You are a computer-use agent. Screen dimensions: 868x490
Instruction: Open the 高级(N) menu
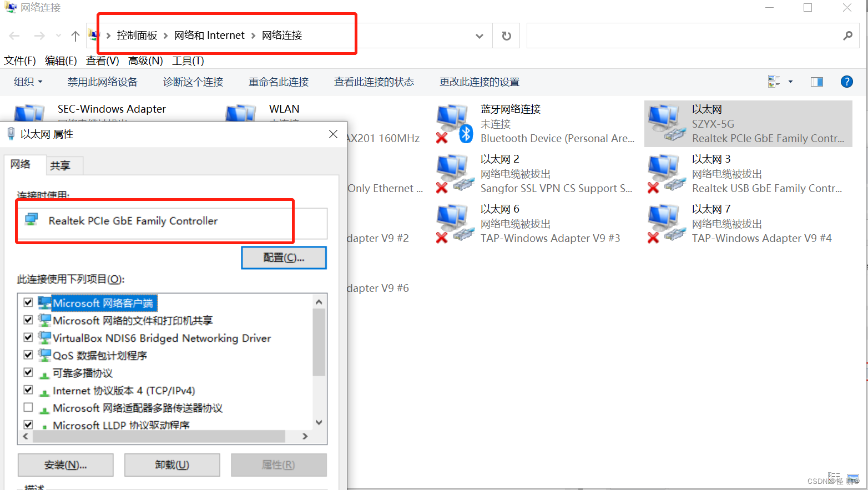tap(145, 60)
